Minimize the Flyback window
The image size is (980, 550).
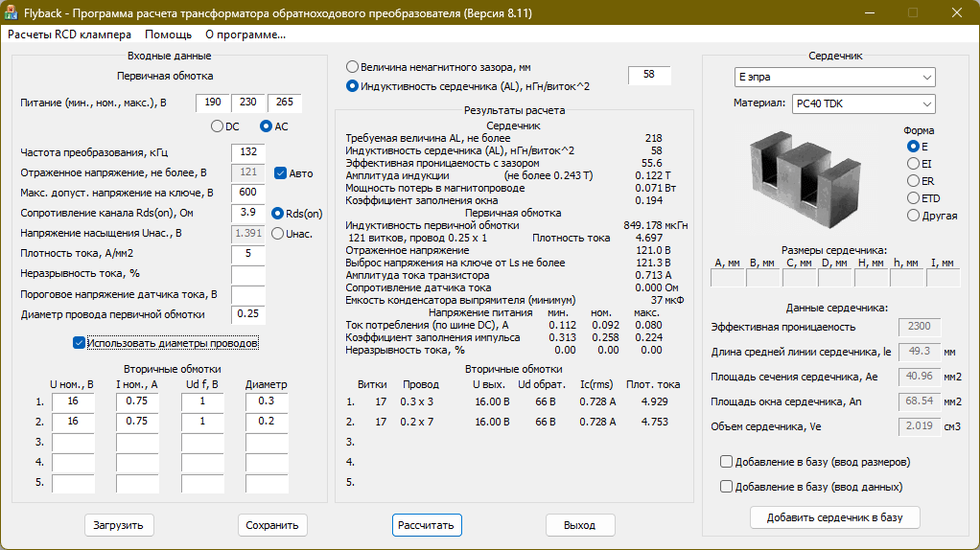click(870, 12)
